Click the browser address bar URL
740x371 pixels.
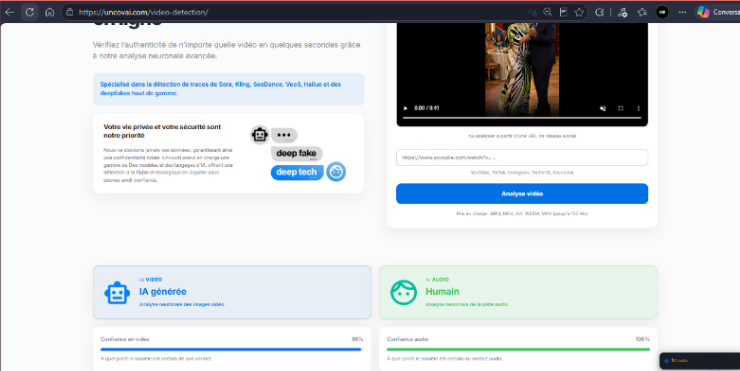(143, 12)
